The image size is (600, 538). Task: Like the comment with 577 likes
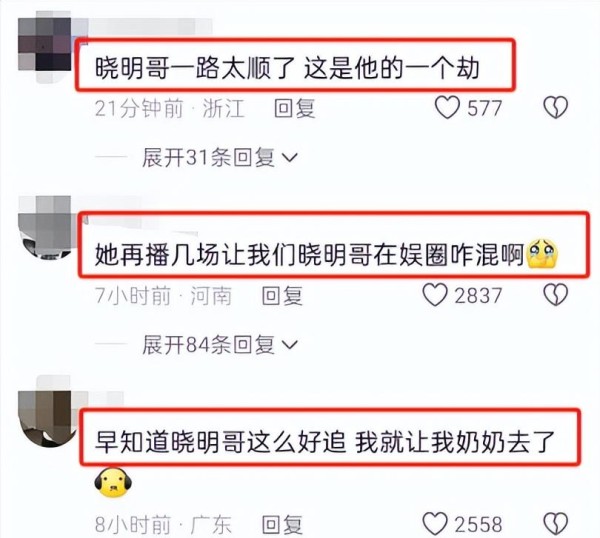(447, 108)
